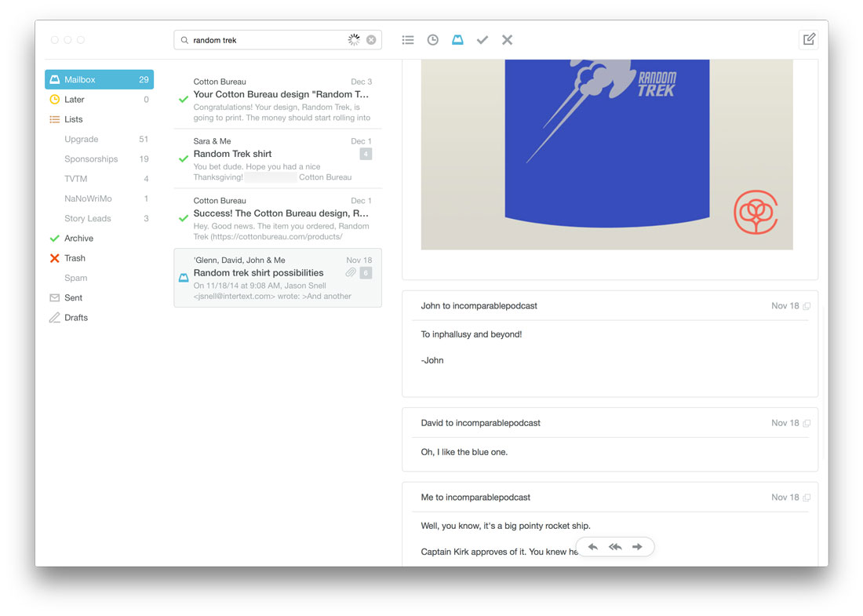Open the Mailbox folder
The height and width of the screenshot is (616, 863).
99,79
